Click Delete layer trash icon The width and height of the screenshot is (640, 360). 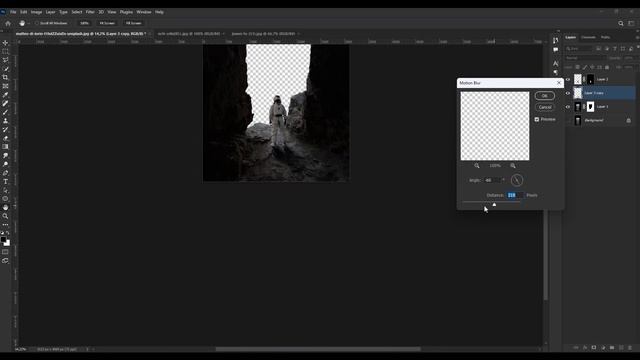coord(630,348)
